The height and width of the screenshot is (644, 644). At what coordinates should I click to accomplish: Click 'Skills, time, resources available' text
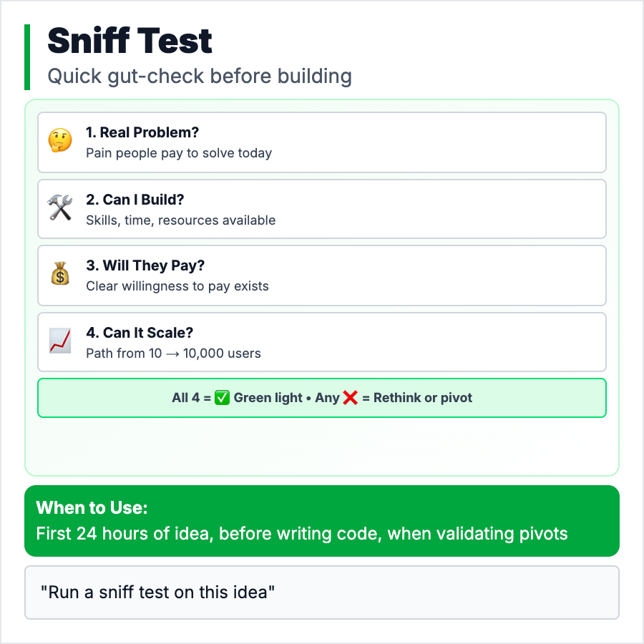(180, 220)
